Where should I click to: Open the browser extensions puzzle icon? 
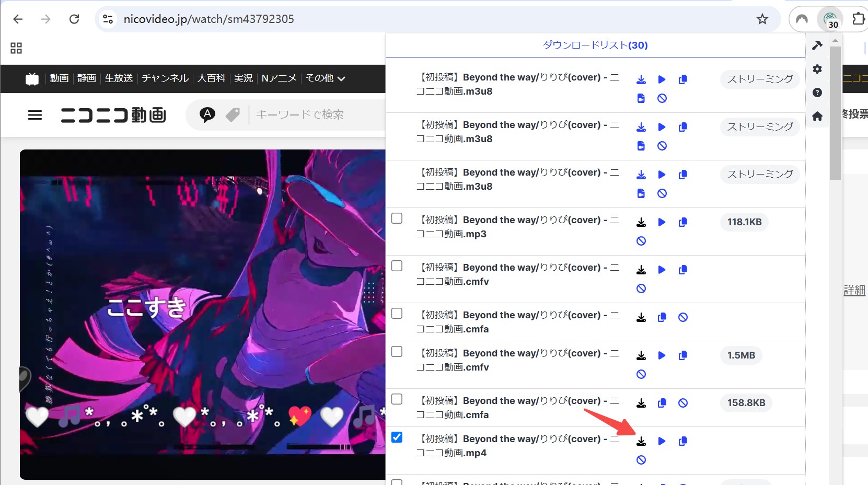click(858, 19)
